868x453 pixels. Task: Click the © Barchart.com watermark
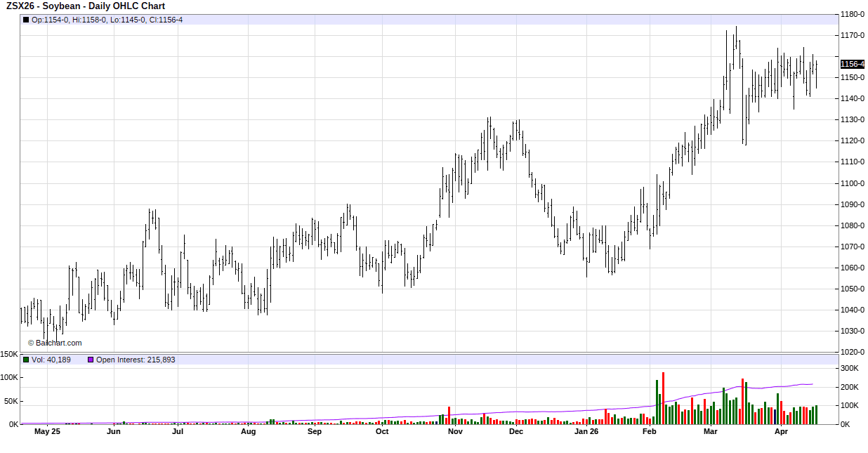click(x=55, y=343)
